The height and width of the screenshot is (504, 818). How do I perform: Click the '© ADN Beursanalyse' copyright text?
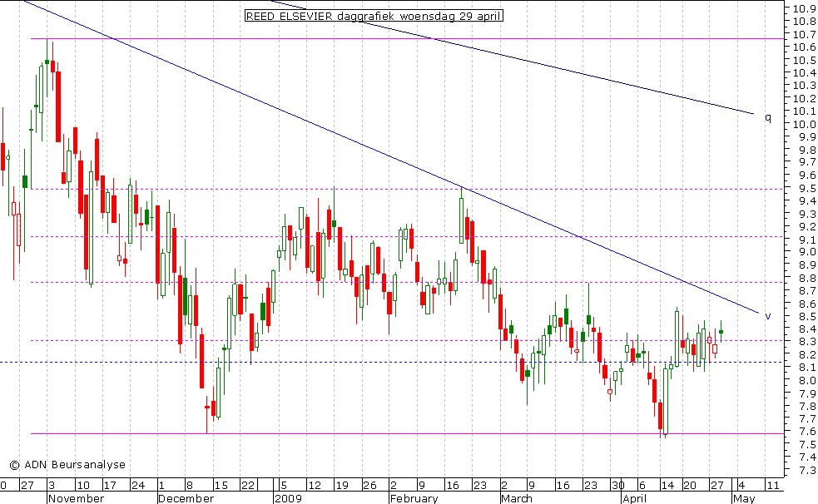click(x=67, y=464)
